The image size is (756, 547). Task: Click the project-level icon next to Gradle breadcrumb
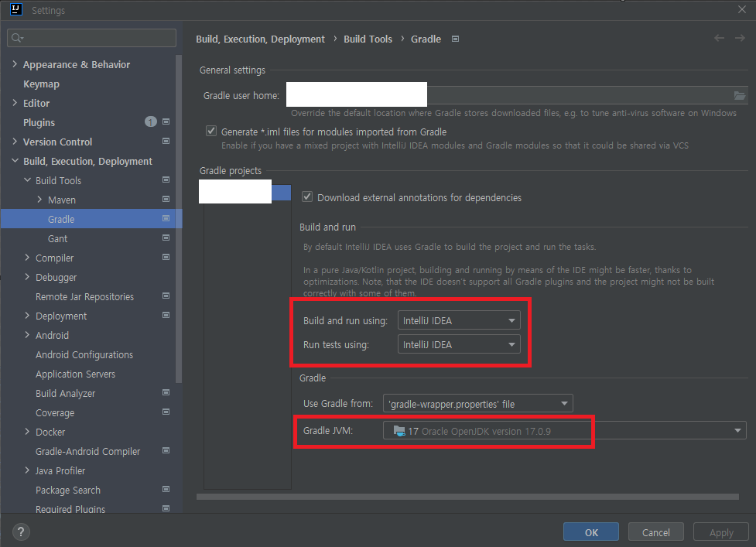(455, 39)
